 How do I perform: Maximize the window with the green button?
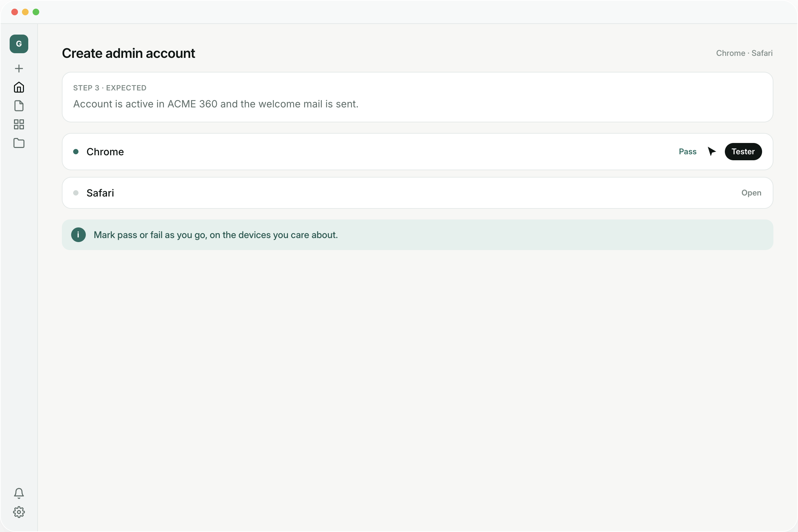[36, 12]
